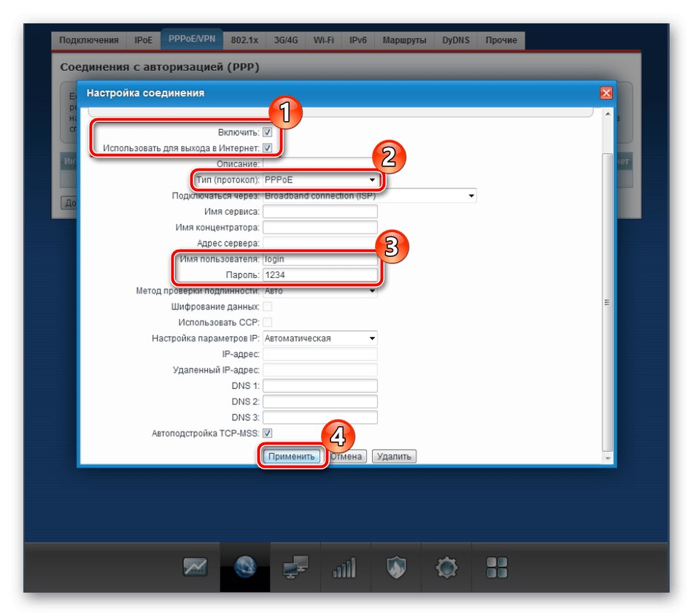Click the Пароль field with 1234

click(x=320, y=275)
